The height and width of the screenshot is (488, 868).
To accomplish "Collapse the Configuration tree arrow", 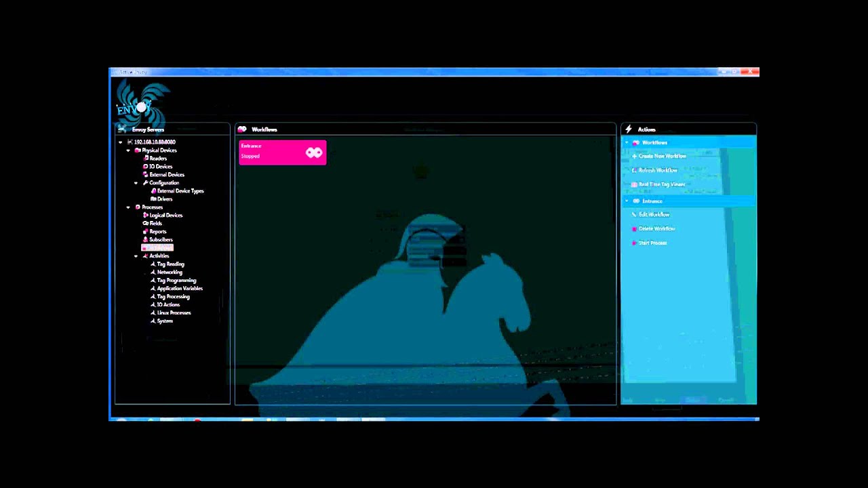I will point(136,183).
